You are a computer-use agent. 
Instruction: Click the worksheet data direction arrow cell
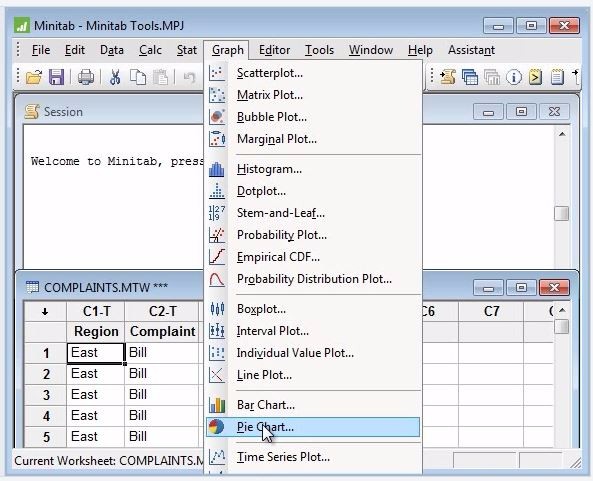(45, 312)
